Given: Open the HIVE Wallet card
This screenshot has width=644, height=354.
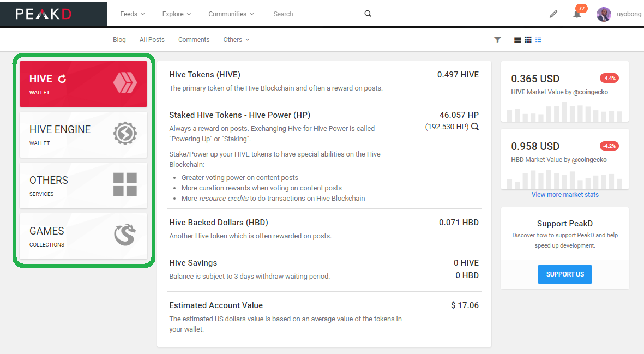Looking at the screenshot, I should (83, 84).
